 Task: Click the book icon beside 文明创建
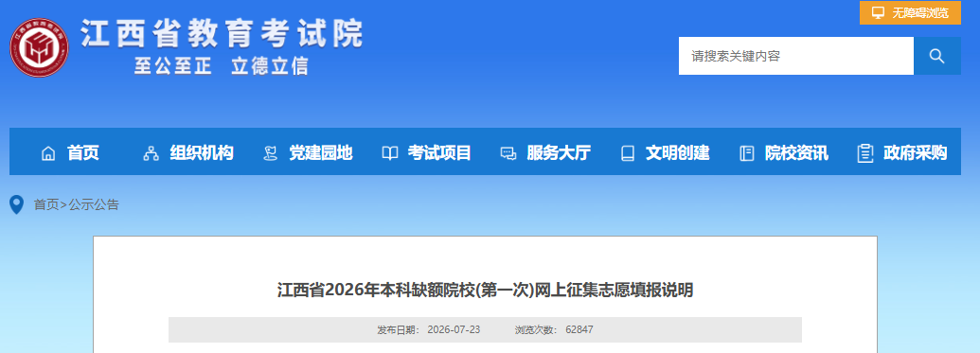pos(628,153)
